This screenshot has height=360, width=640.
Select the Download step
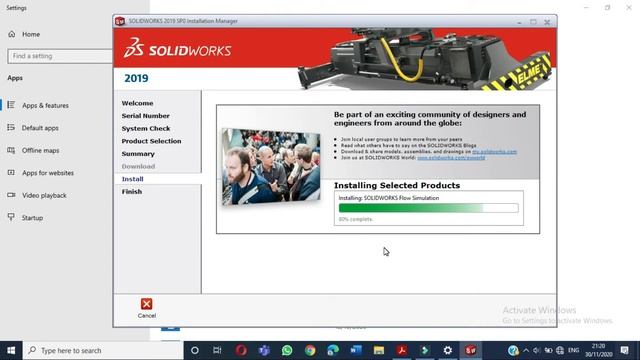tap(138, 167)
